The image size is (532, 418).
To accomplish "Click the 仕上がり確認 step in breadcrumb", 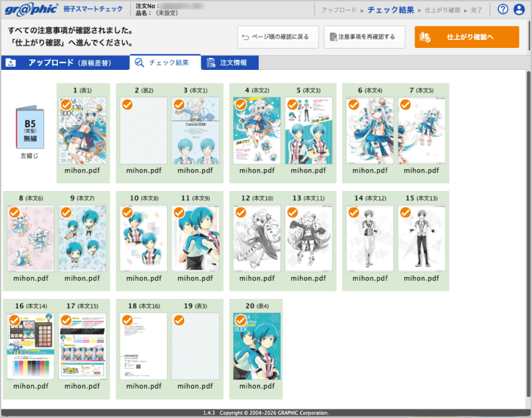I will 442,10.
